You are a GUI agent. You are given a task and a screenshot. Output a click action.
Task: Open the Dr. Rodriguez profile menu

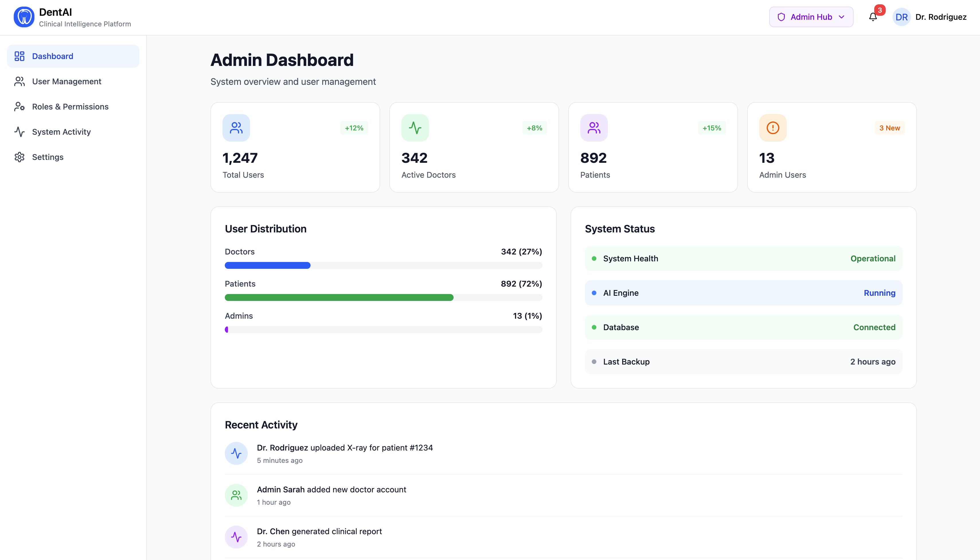(x=940, y=17)
